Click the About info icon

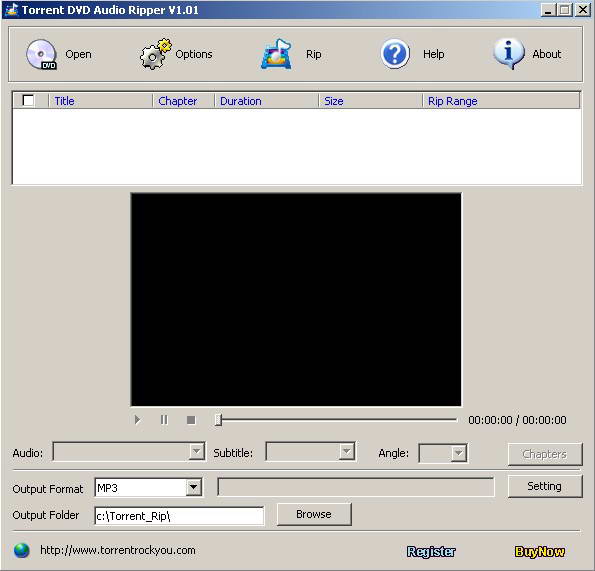coord(509,54)
